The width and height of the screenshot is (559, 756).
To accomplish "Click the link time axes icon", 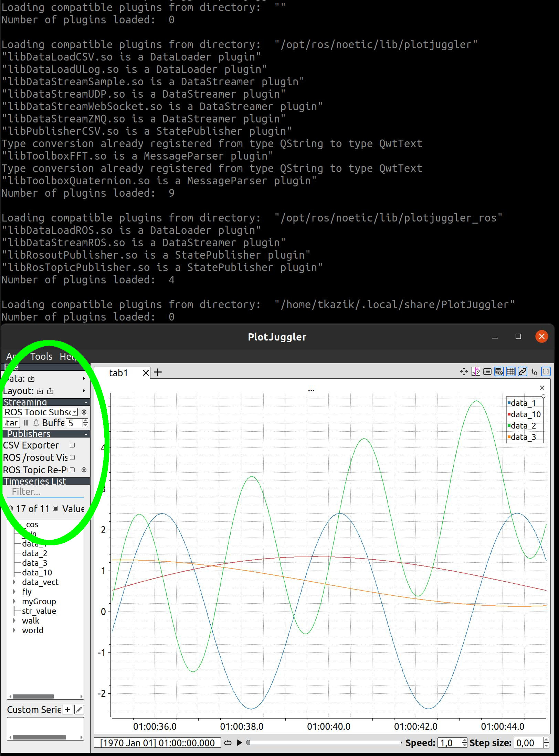I will tap(523, 372).
